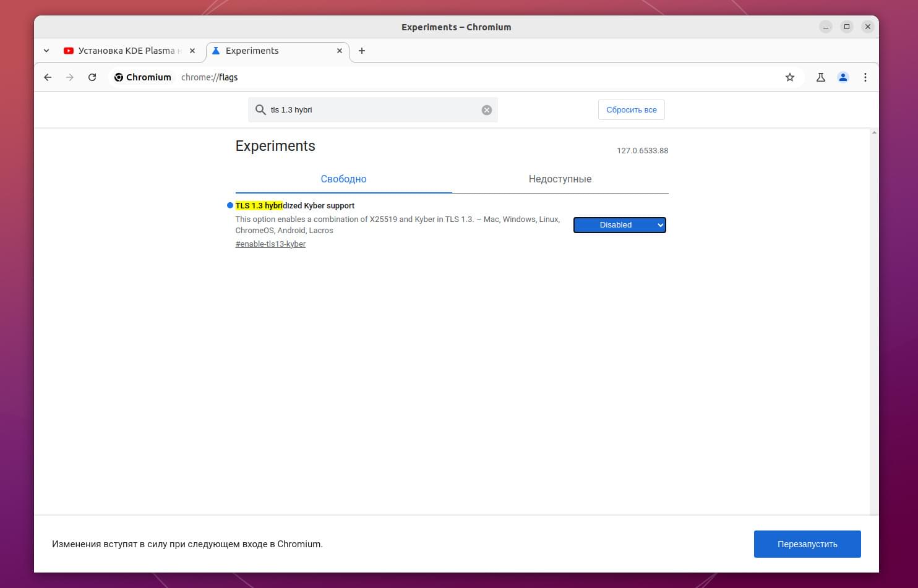The image size is (918, 588).
Task: Click the flag description about X25519 and Kyber
Action: tap(398, 225)
